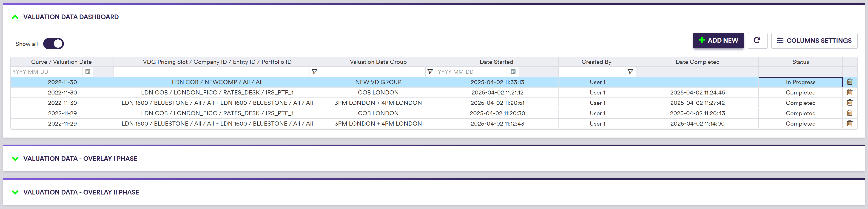Collapse the Valuation Data Dashboard section
Image resolution: width=868 pixels, height=209 pixels.
click(x=15, y=17)
